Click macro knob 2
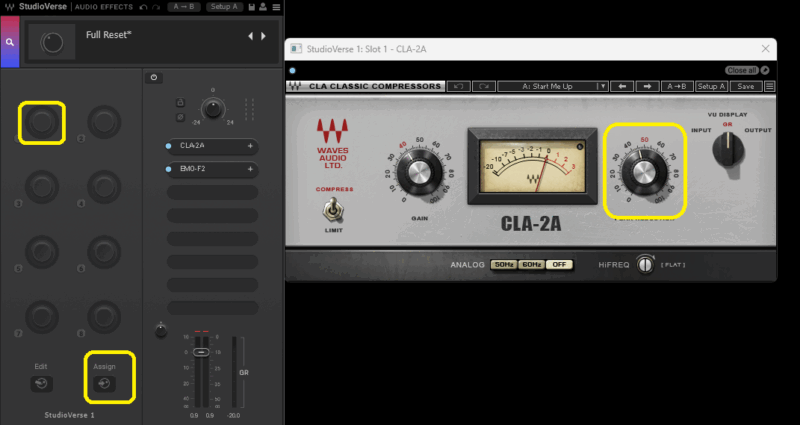The image size is (800, 425). (104, 122)
